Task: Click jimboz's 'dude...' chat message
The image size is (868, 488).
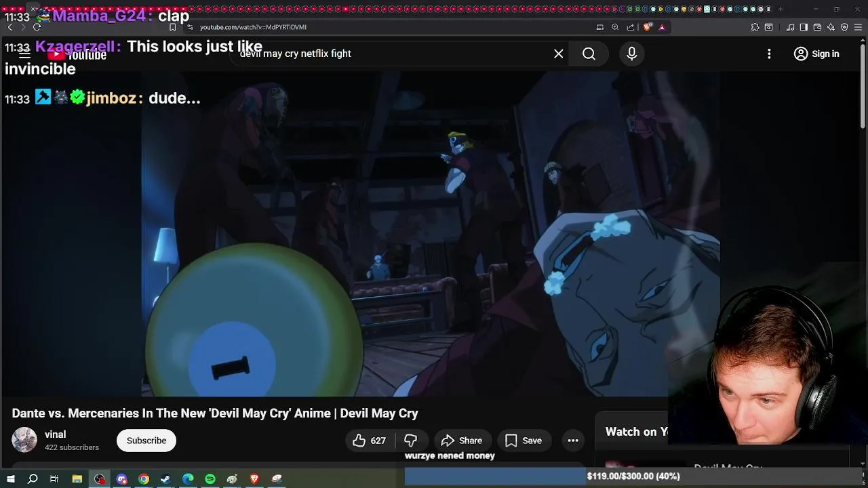Action: [x=174, y=98]
